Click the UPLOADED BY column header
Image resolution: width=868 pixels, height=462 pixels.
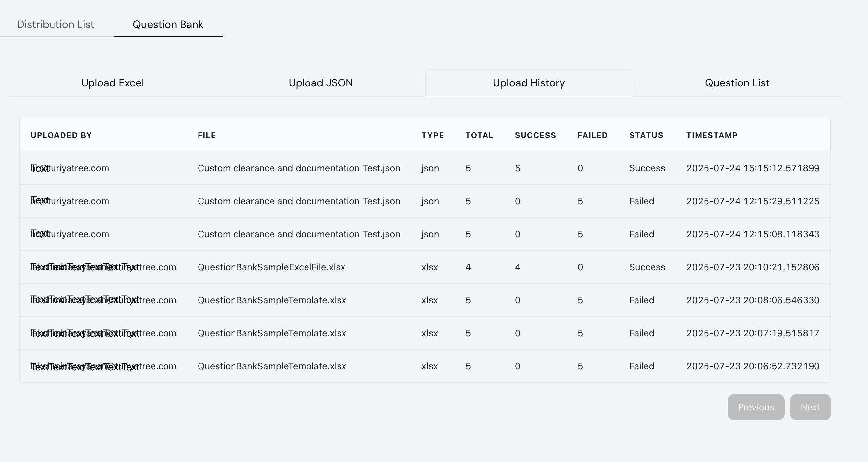pyautogui.click(x=61, y=135)
